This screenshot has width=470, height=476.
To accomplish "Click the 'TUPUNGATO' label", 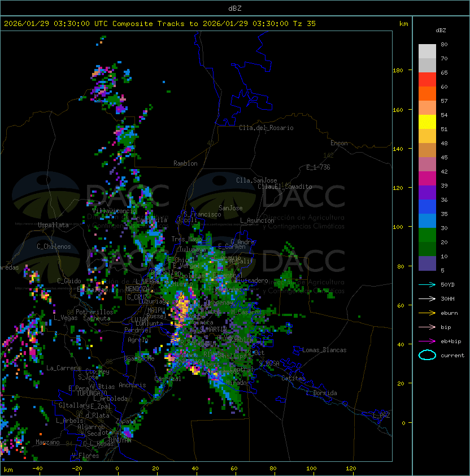I will [92, 393].
